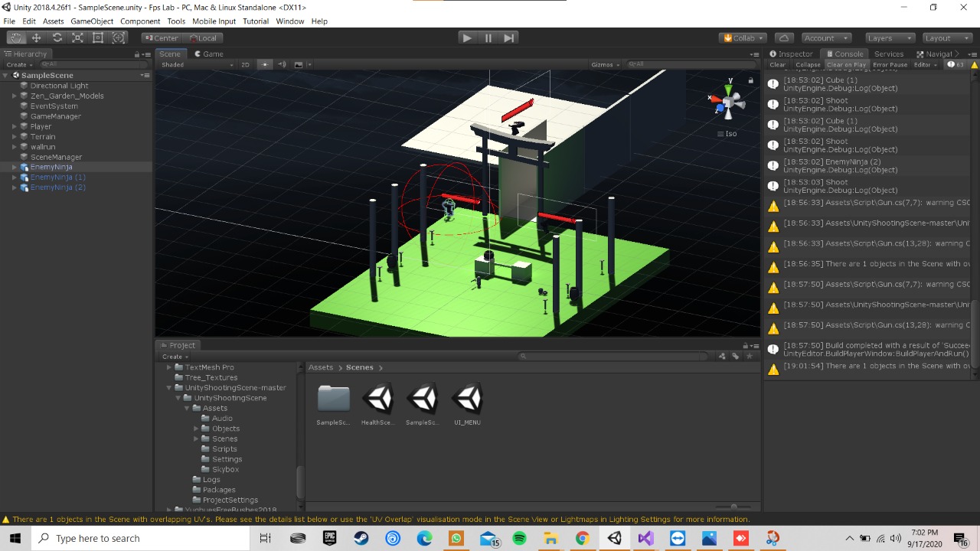Open the Layout dropdown
The height and width of the screenshot is (551, 980).
(x=947, y=37)
